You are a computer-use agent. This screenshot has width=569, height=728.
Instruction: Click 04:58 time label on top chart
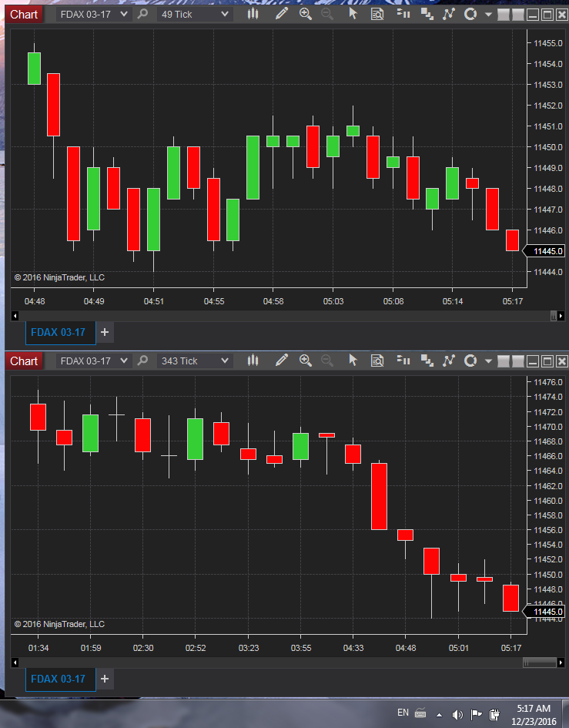273,301
